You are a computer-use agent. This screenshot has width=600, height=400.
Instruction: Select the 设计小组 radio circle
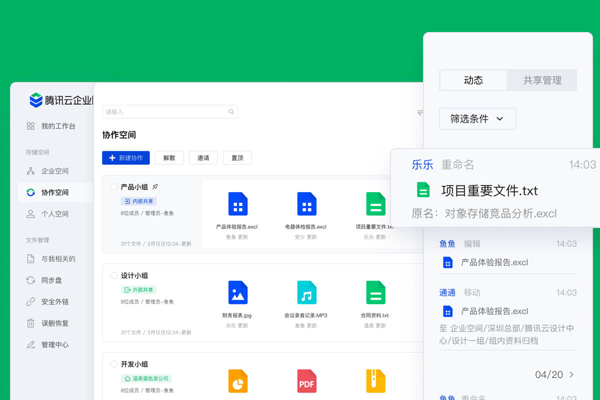click(x=114, y=276)
